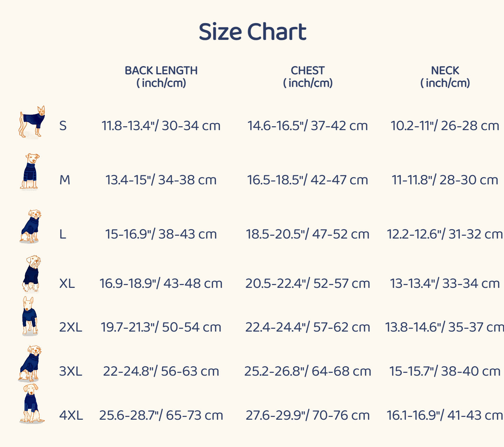Screen dimensions: 504x447
Task: Click the NECK column header
Action: coord(445,77)
